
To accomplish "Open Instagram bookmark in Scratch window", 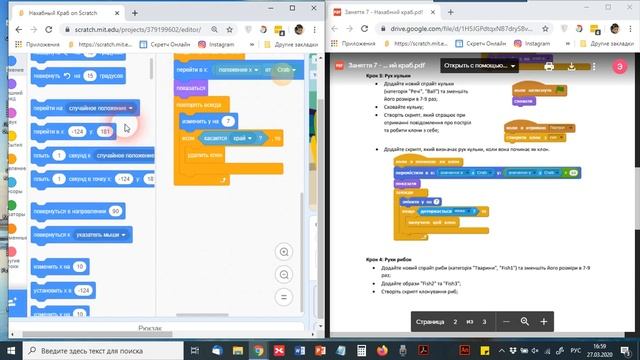I will pyautogui.click(x=216, y=44).
